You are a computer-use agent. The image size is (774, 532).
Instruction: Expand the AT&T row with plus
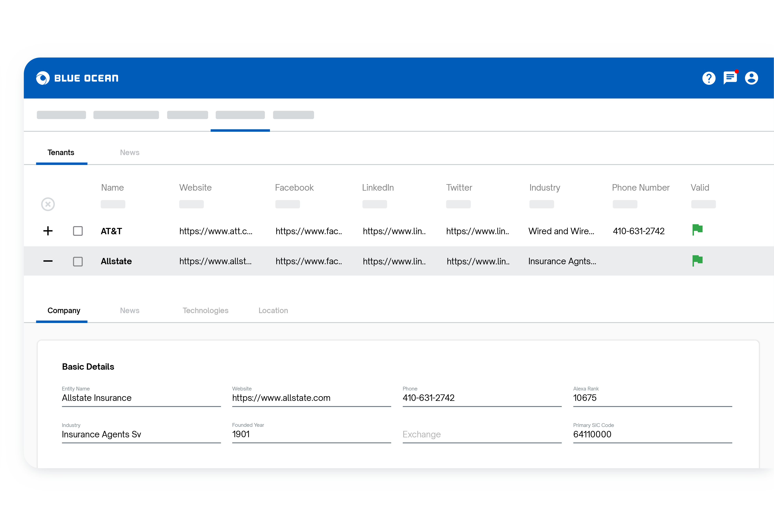(x=48, y=231)
